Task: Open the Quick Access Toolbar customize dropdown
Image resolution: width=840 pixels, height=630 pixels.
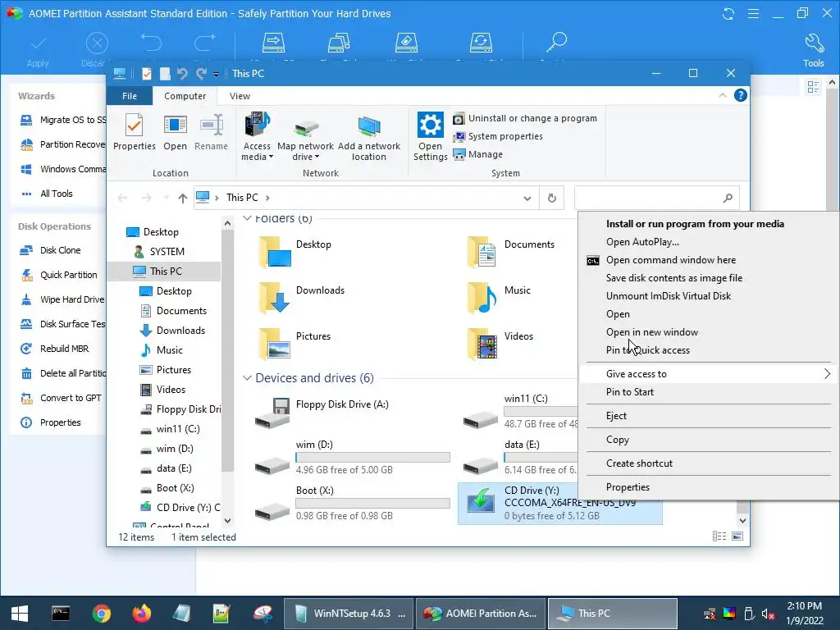Action: (x=216, y=74)
